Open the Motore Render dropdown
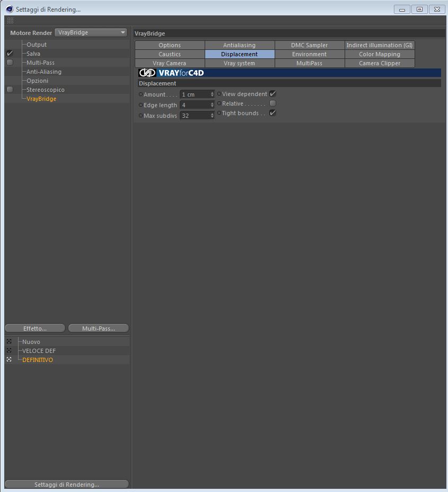Viewport: 448px width, 492px height. pos(91,32)
